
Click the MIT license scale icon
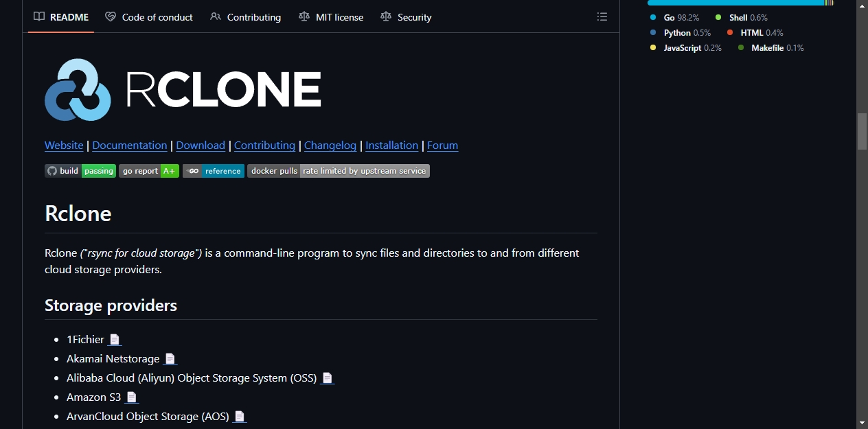click(304, 17)
